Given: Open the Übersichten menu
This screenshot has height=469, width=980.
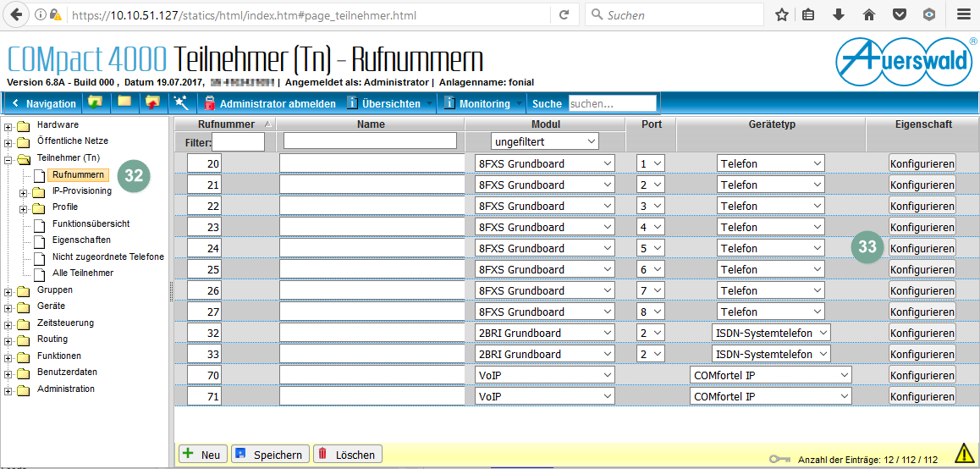Looking at the screenshot, I should [x=390, y=103].
